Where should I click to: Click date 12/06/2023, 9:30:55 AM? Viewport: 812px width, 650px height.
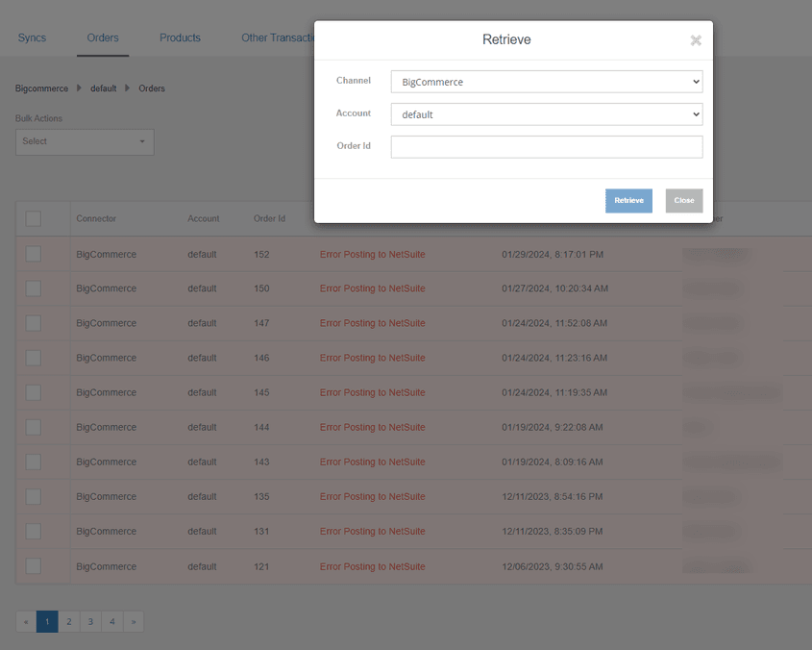pos(552,566)
